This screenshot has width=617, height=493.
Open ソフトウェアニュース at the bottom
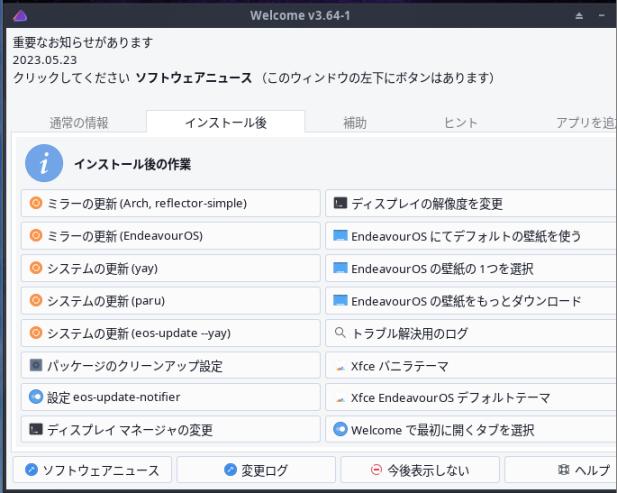pos(92,469)
